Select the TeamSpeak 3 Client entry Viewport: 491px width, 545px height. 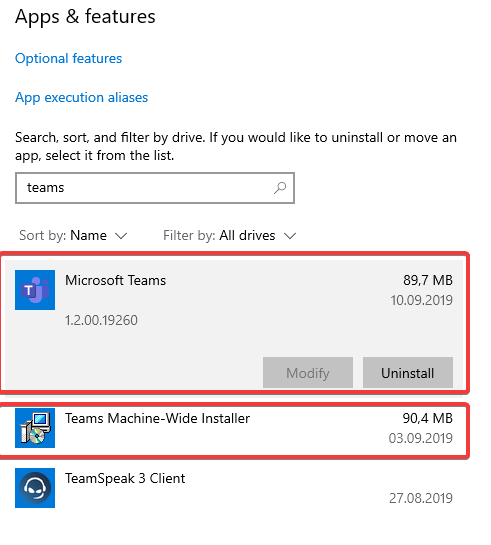[234, 488]
